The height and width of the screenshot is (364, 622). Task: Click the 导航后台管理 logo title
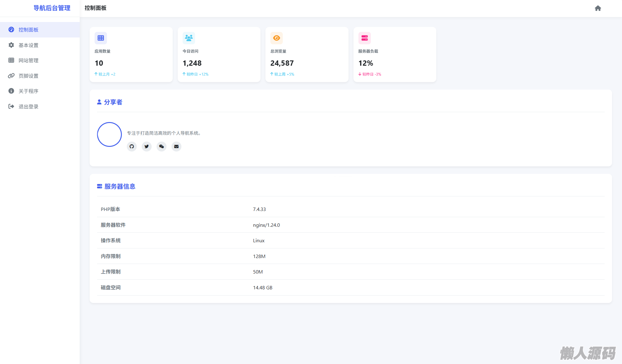pos(52,8)
